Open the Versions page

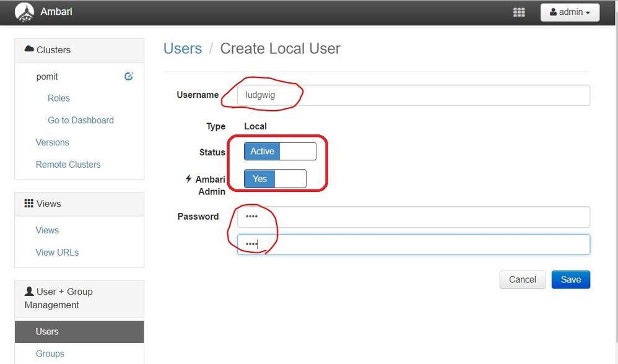click(x=53, y=142)
